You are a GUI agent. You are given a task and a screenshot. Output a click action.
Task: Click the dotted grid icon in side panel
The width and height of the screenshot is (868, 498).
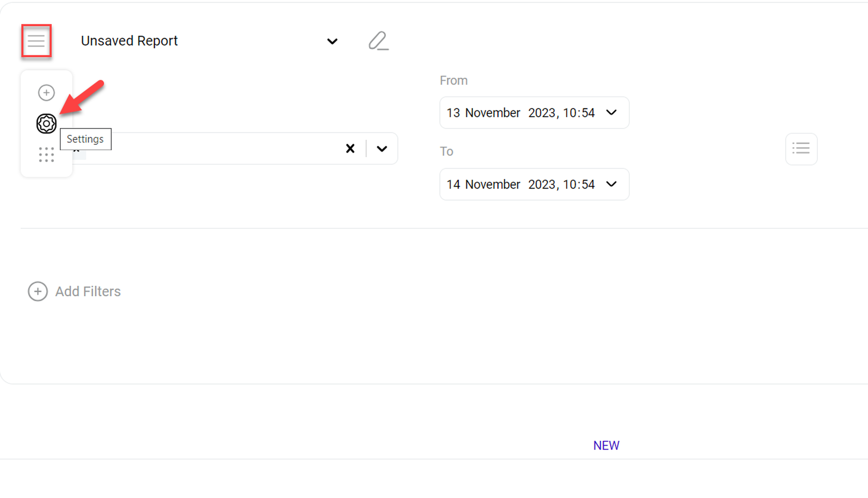click(46, 155)
